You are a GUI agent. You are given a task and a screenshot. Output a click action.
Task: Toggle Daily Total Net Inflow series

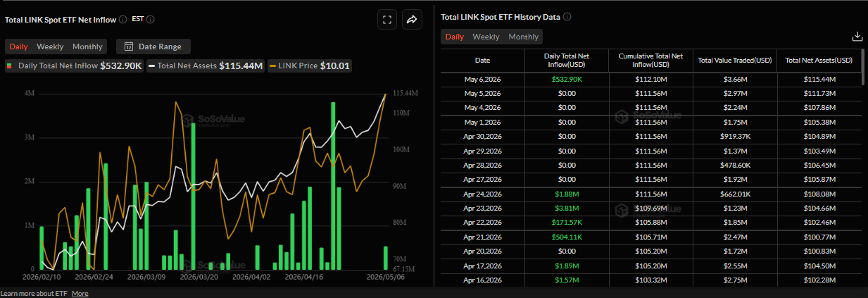[74, 66]
